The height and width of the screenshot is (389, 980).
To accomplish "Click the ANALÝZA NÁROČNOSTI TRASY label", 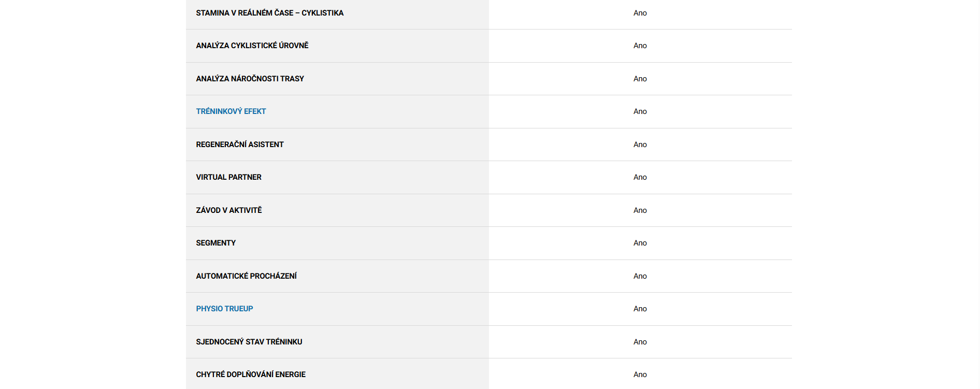I will click(250, 79).
